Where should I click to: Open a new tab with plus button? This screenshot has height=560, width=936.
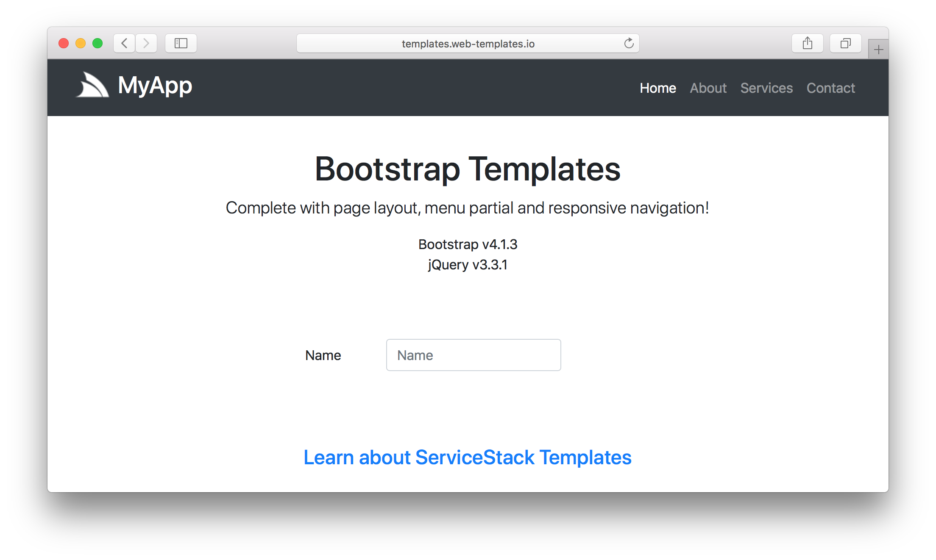[x=878, y=50]
